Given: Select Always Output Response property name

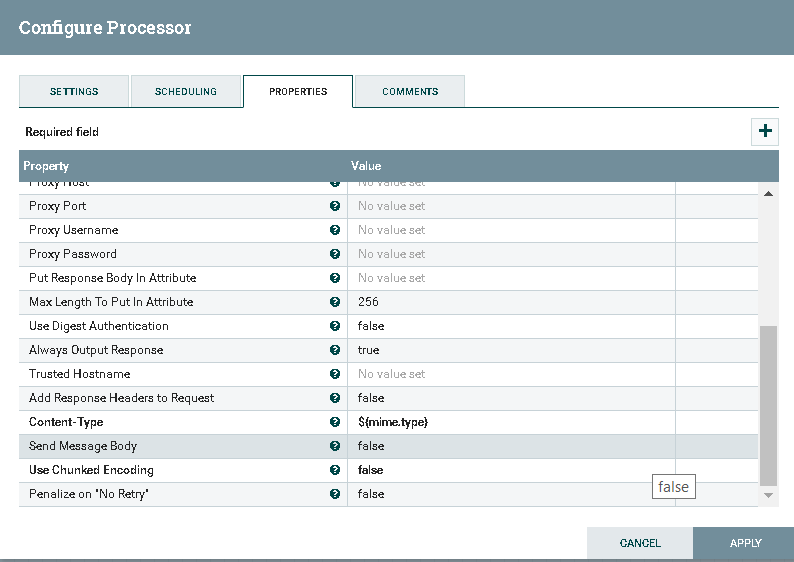Looking at the screenshot, I should [x=96, y=350].
